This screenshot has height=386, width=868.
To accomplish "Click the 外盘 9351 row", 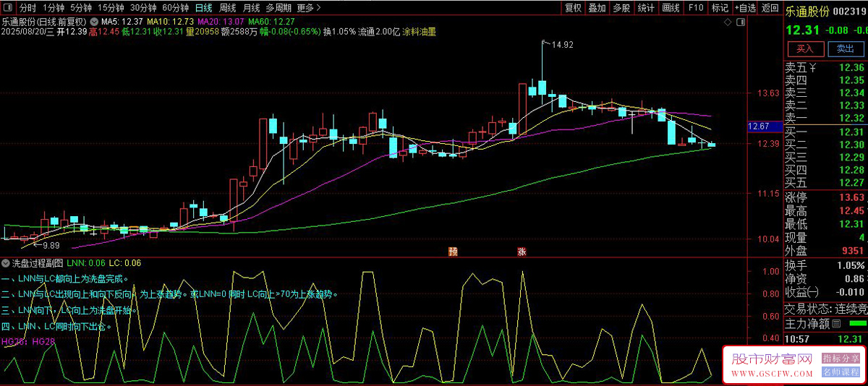I will pyautogui.click(x=826, y=251).
